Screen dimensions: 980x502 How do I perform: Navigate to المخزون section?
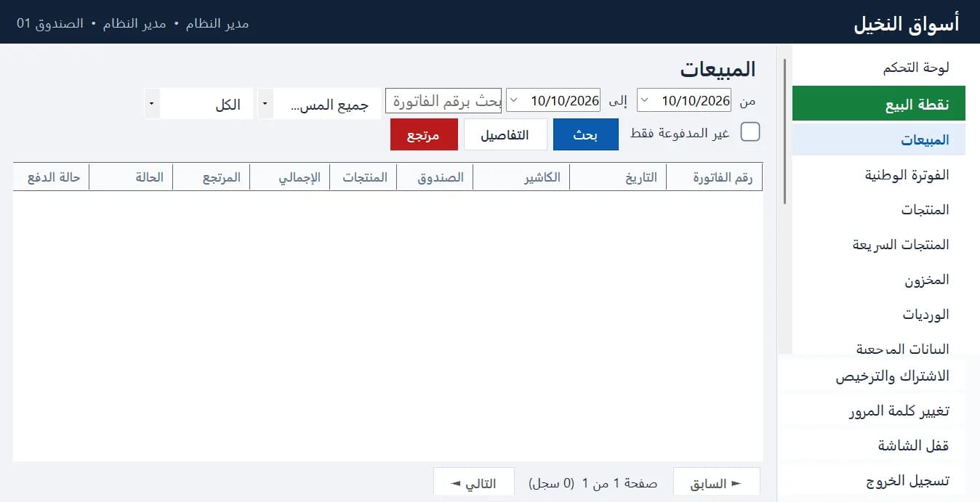pos(879,280)
